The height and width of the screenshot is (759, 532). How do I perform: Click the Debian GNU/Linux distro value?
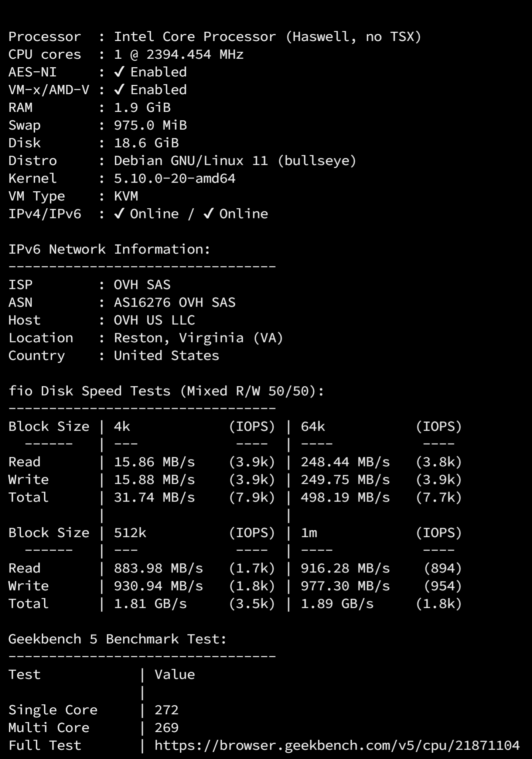pyautogui.click(x=235, y=161)
